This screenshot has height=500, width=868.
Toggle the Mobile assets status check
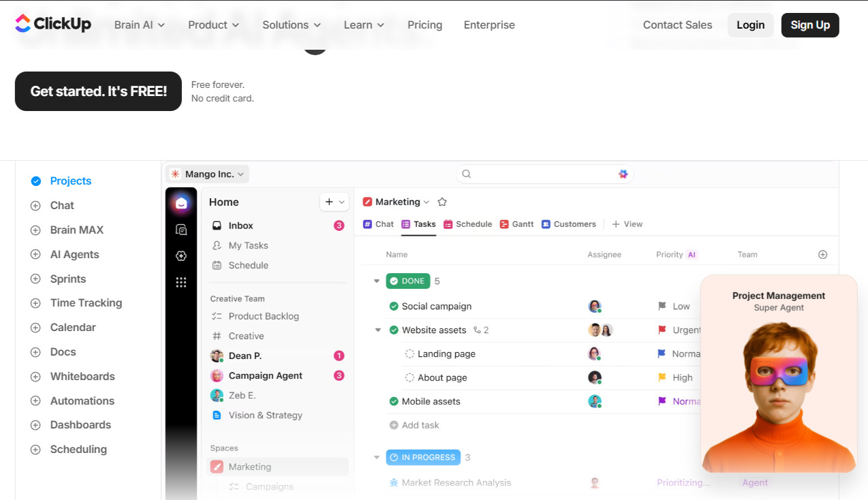(x=393, y=401)
